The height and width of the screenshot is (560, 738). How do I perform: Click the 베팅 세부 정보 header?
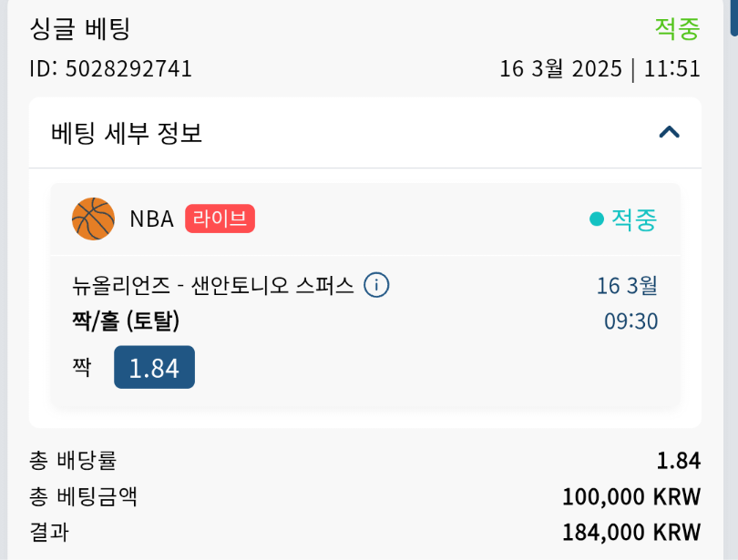pyautogui.click(x=127, y=133)
